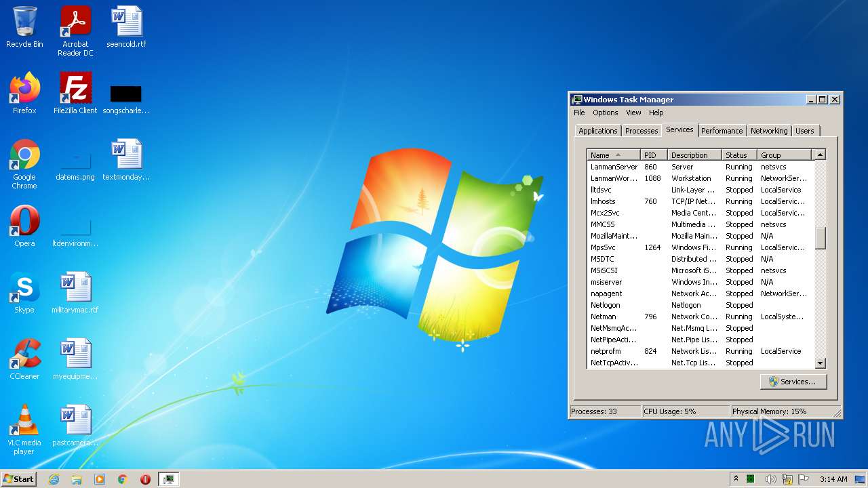The image size is (868, 488).
Task: Select the MSDTC service row
Action: [700, 259]
